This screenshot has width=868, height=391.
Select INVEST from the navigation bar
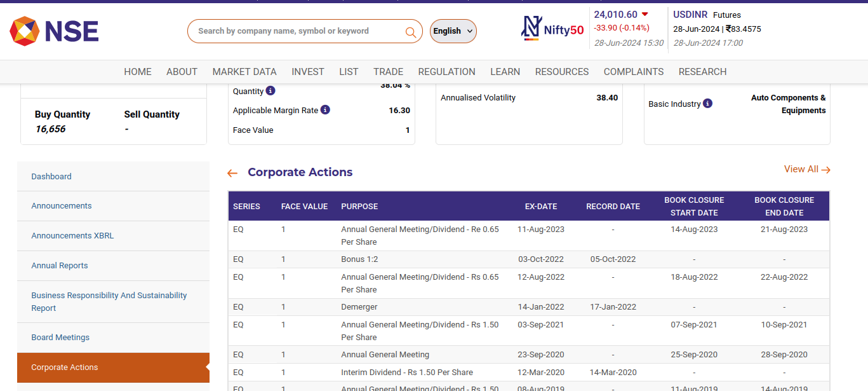point(308,71)
